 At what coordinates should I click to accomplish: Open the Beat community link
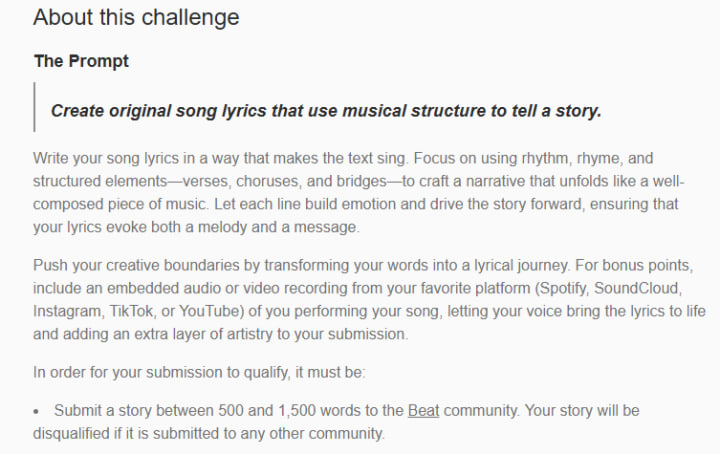[x=423, y=410]
